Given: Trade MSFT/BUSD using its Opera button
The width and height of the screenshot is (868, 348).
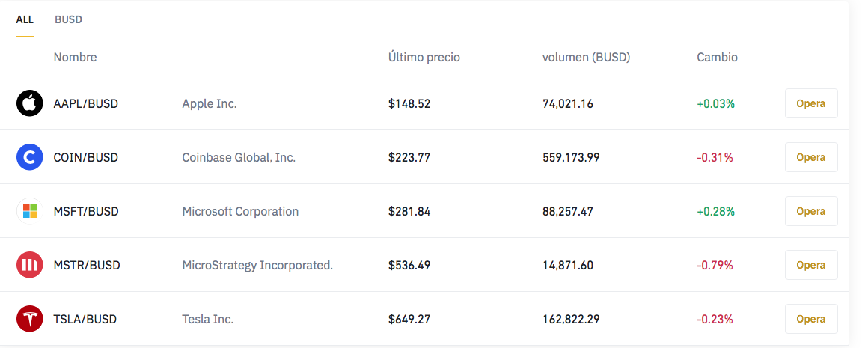Looking at the screenshot, I should (x=811, y=211).
